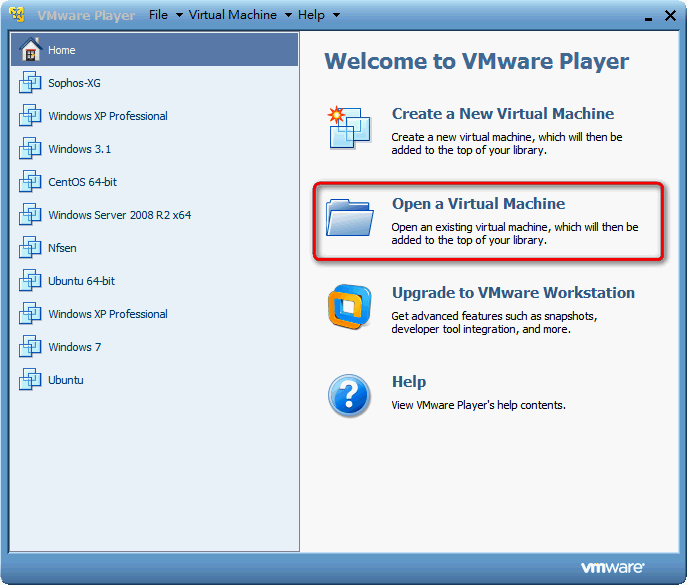Click the Create a New Virtual Machine link
This screenshot has height=585, width=687.
503,114
